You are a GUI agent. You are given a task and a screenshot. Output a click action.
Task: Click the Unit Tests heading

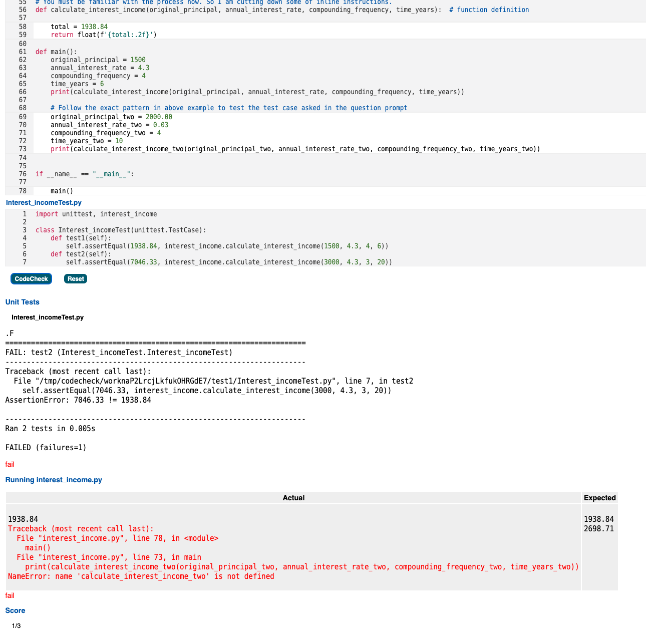(22, 302)
